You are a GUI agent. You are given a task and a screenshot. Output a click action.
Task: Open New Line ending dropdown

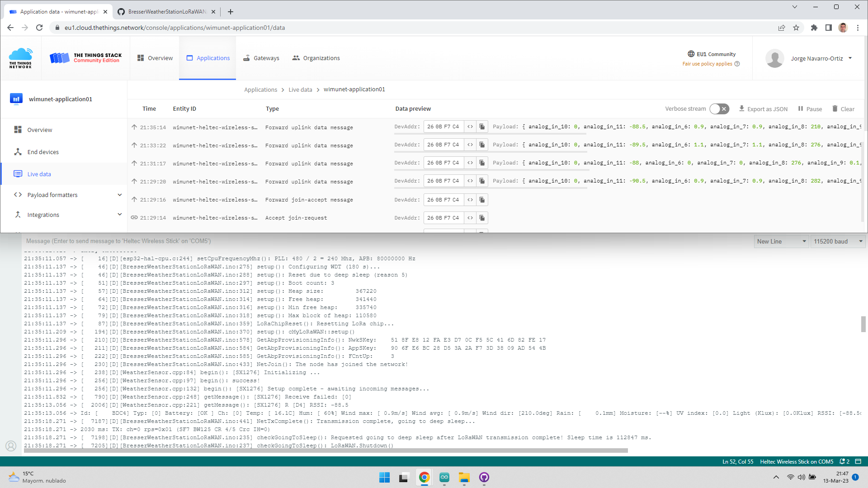[781, 241]
